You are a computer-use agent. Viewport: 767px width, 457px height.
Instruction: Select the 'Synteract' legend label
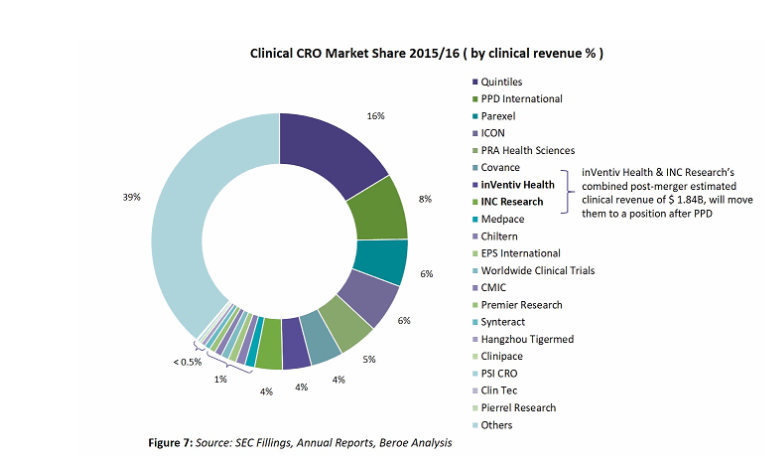coord(503,322)
